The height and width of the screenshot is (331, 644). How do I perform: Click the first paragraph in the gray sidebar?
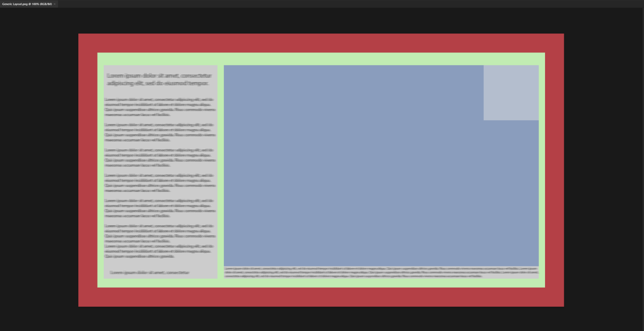[159, 107]
